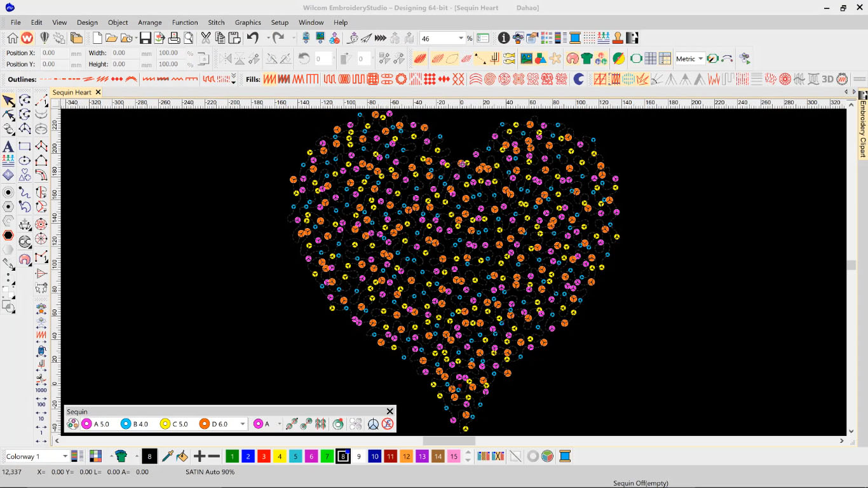This screenshot has width=868, height=488.
Task: Open the zoom percentage dropdown
Action: pyautogui.click(x=461, y=39)
